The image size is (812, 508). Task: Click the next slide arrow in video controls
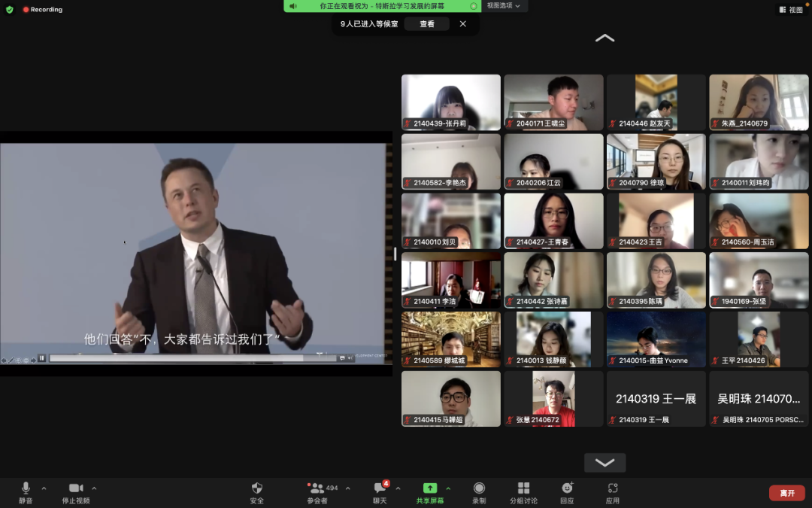[34, 360]
